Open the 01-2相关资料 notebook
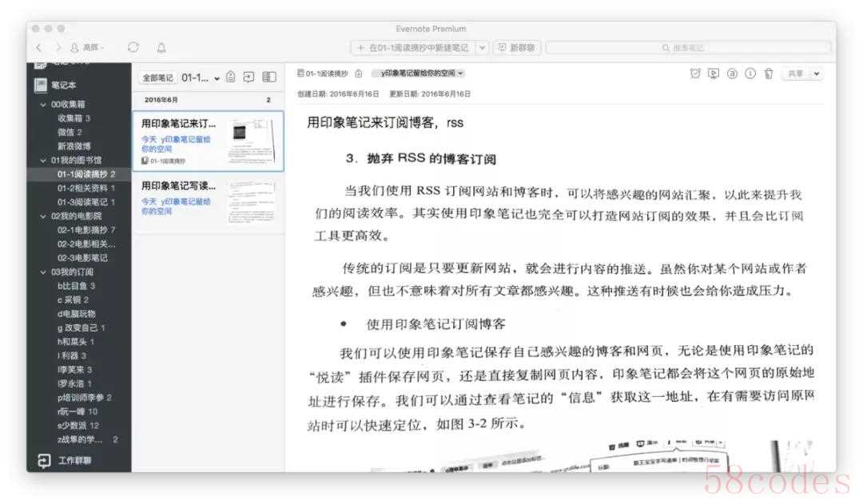863x504 pixels. tap(86, 189)
